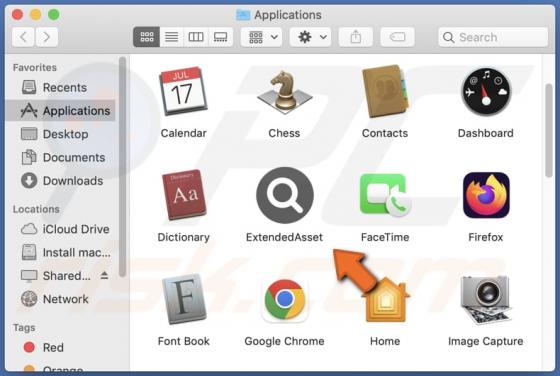
Task: Click the Applications folder icon in title bar
Action: click(243, 15)
